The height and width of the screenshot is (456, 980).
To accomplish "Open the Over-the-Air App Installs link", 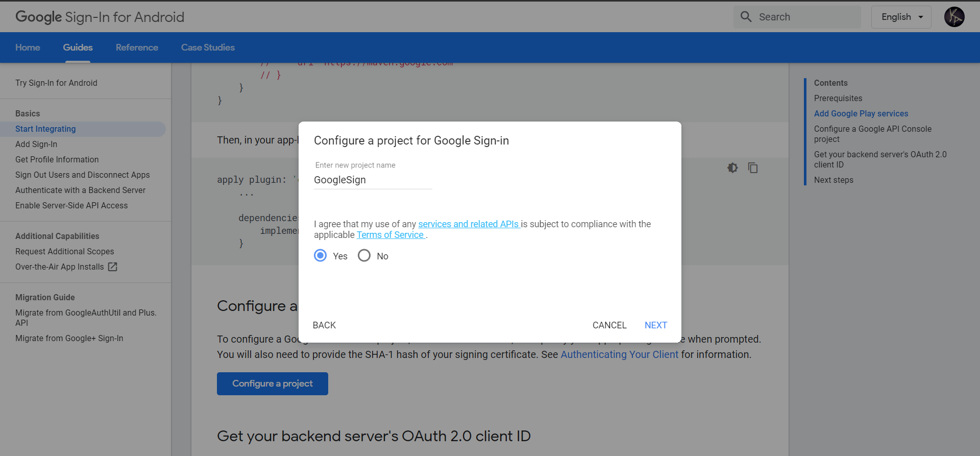I will (x=66, y=267).
